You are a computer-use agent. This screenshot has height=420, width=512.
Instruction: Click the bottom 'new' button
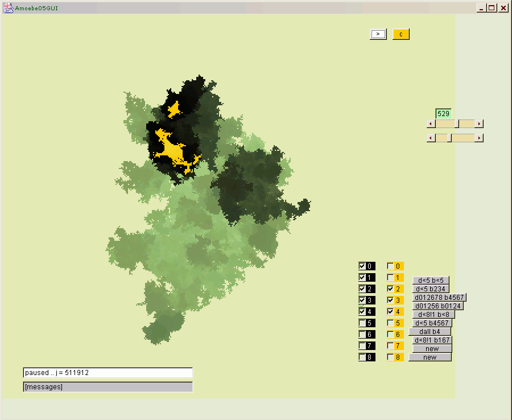pyautogui.click(x=430, y=357)
